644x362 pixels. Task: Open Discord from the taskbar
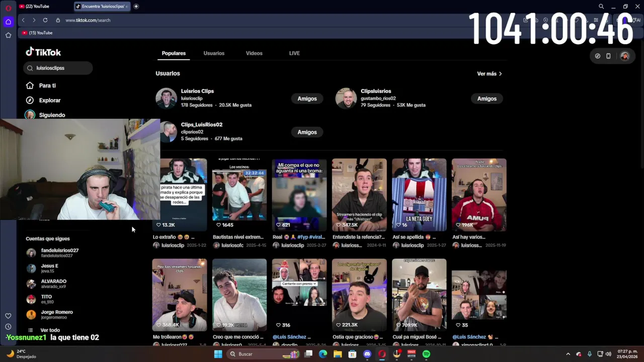367,354
